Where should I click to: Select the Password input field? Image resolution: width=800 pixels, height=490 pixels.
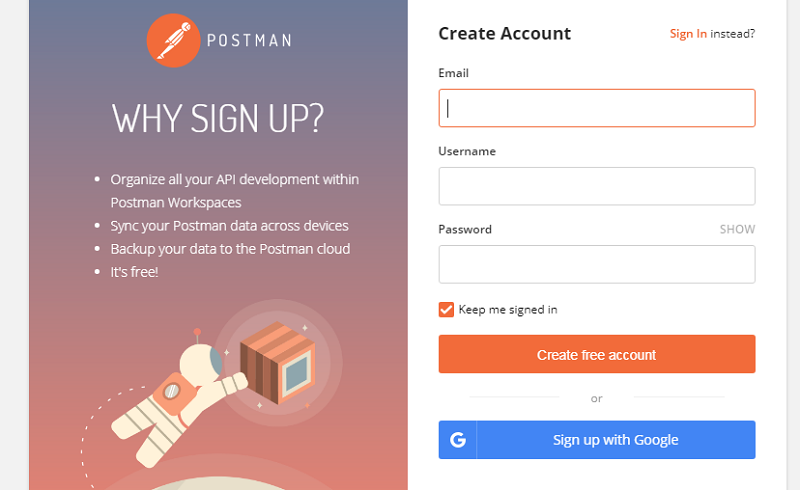pos(597,264)
